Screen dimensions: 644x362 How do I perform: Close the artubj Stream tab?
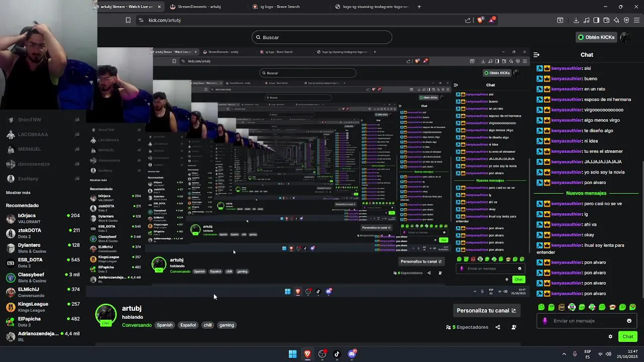tap(159, 7)
